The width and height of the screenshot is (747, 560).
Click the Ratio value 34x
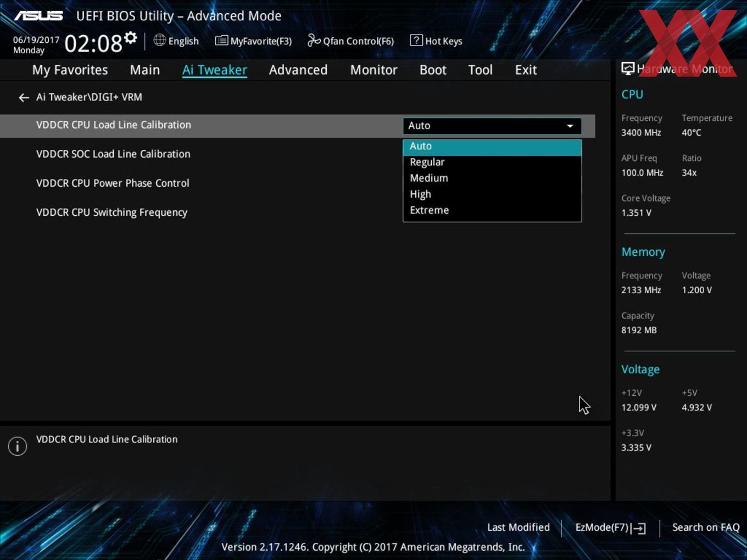pos(689,173)
